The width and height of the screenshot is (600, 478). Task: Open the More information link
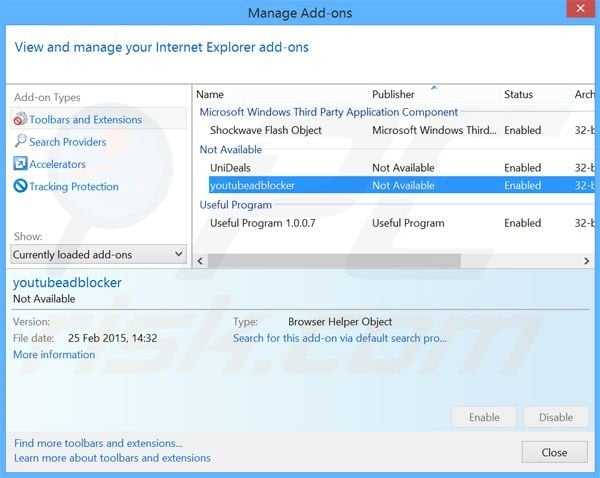coord(54,355)
